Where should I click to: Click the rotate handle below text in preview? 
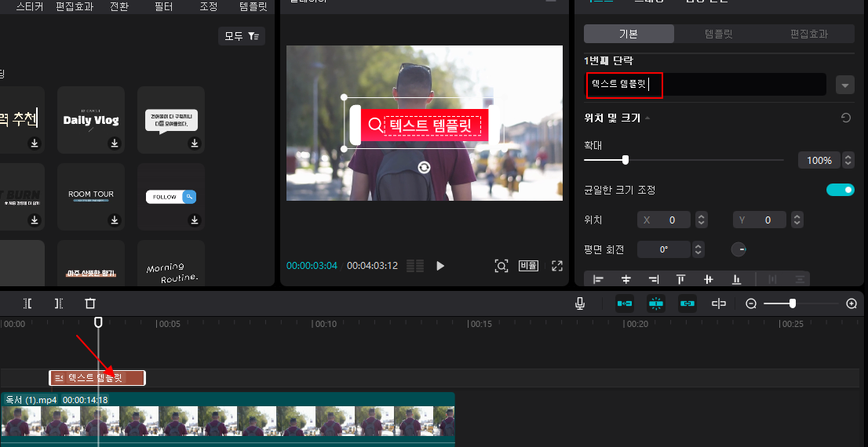tap(424, 168)
